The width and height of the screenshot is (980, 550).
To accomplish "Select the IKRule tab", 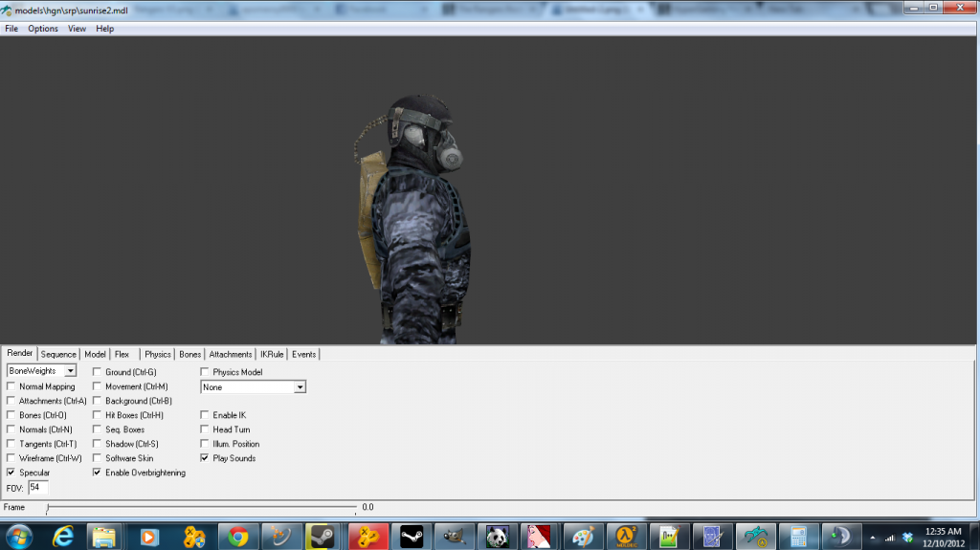I will pyautogui.click(x=272, y=354).
